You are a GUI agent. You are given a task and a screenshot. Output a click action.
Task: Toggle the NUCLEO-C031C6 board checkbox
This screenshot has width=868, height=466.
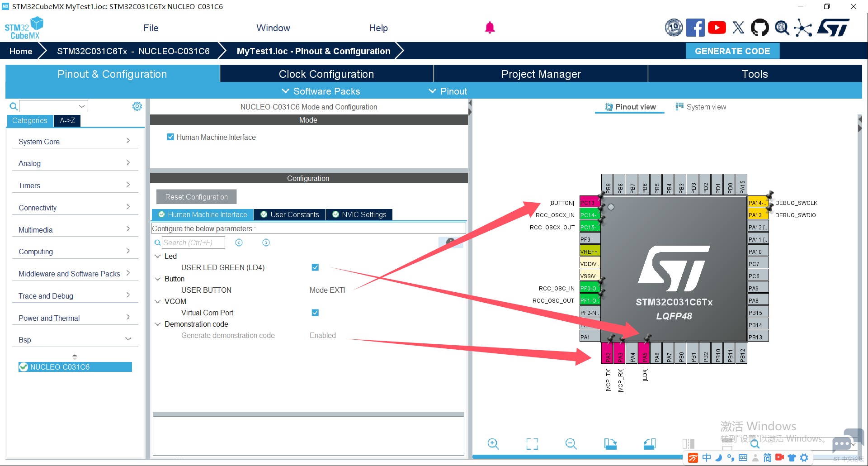coord(24,367)
